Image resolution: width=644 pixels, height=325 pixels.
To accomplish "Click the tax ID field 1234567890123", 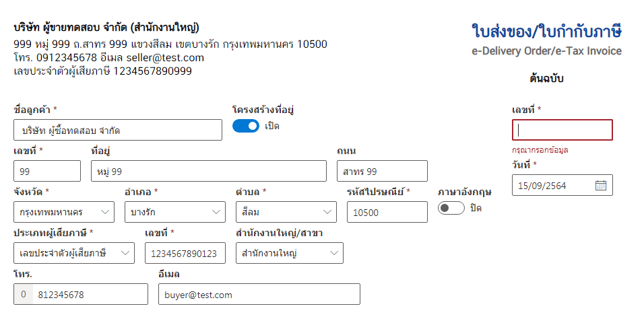I will coord(185,253).
